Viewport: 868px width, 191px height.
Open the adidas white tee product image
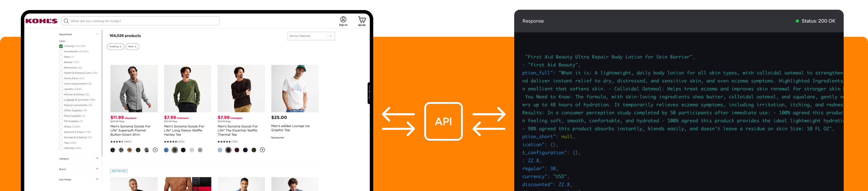click(x=295, y=89)
